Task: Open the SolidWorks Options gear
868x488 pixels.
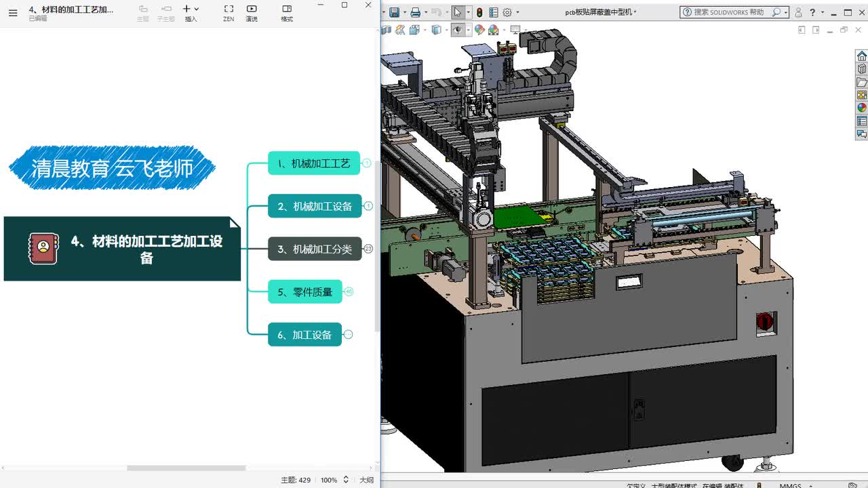Action: click(507, 12)
